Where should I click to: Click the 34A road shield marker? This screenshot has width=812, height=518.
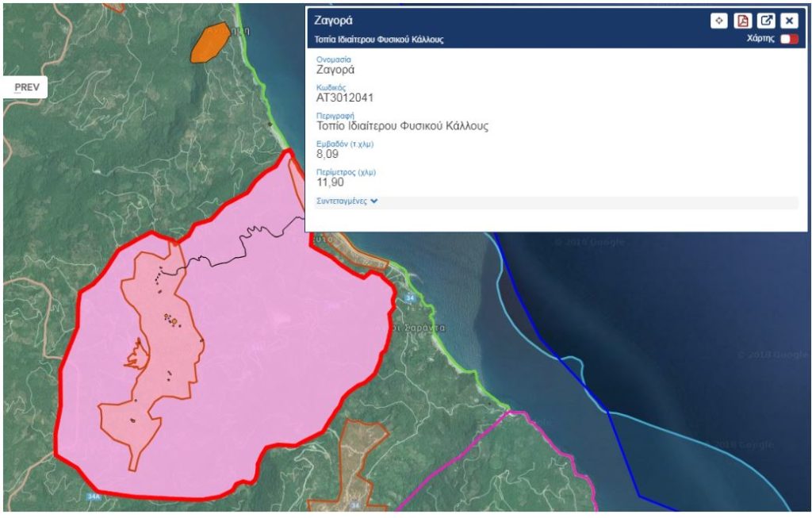(x=94, y=497)
